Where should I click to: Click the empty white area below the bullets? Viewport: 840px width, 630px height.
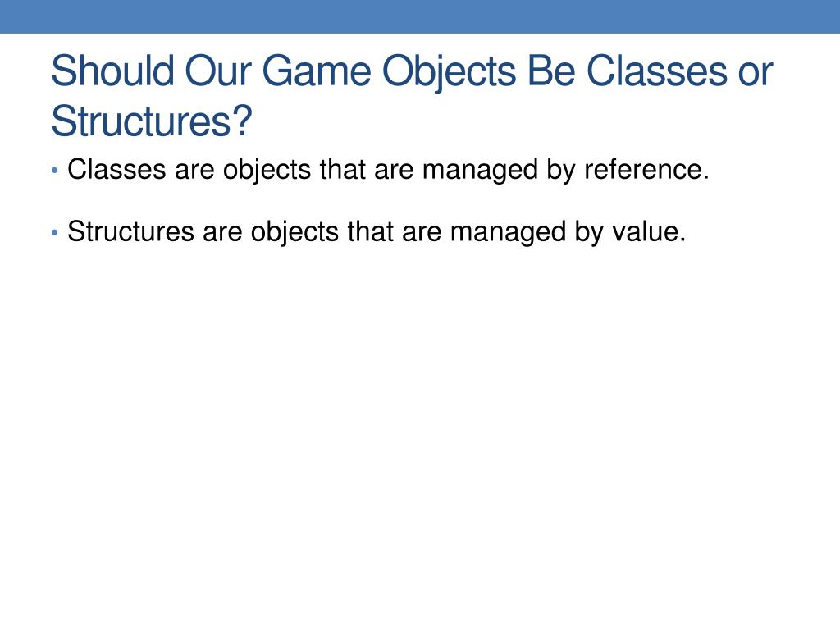[420, 428]
